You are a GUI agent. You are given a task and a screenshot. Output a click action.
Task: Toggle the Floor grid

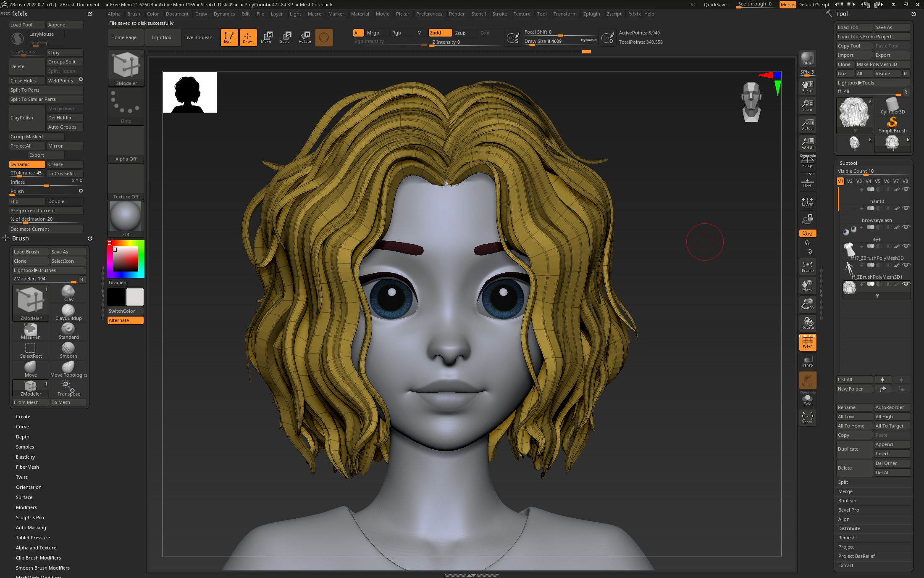tap(807, 181)
